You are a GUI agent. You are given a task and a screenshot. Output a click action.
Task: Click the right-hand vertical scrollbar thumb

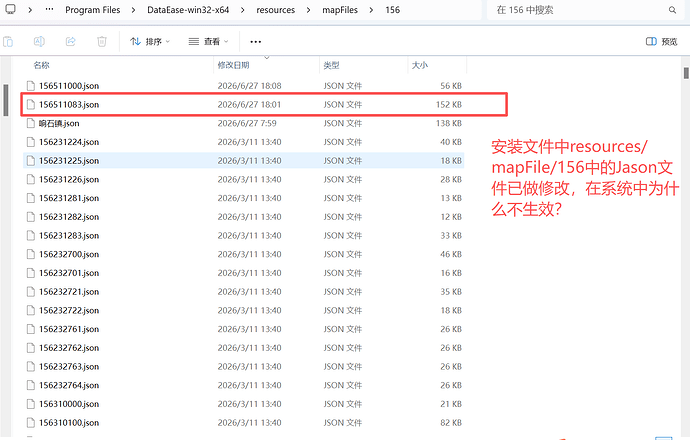click(686, 73)
